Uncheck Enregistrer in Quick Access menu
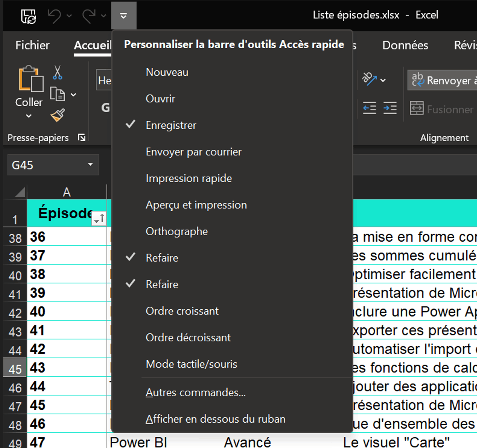The height and width of the screenshot is (448, 477). [x=232, y=125]
